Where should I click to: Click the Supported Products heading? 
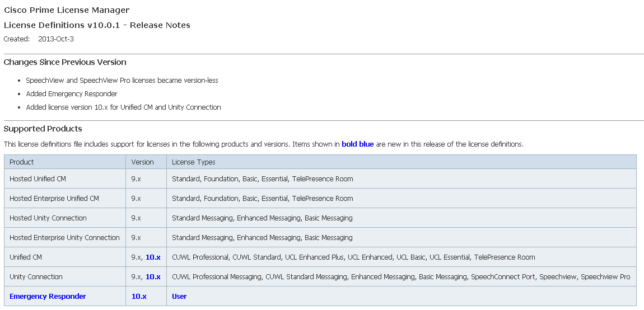point(43,129)
